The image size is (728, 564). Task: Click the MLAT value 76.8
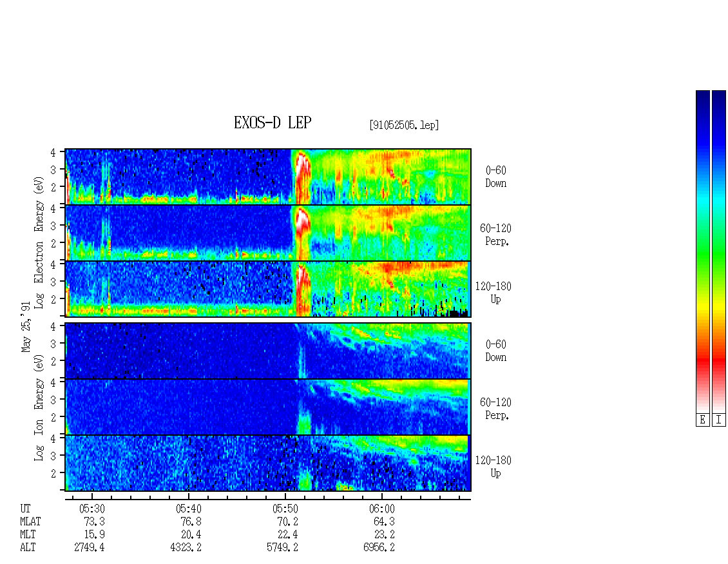click(x=191, y=521)
